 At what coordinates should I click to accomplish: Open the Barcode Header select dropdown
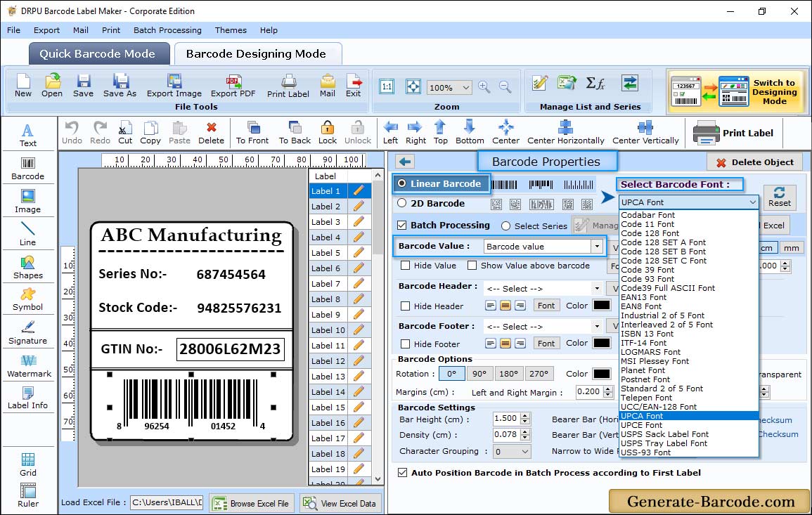coord(597,288)
